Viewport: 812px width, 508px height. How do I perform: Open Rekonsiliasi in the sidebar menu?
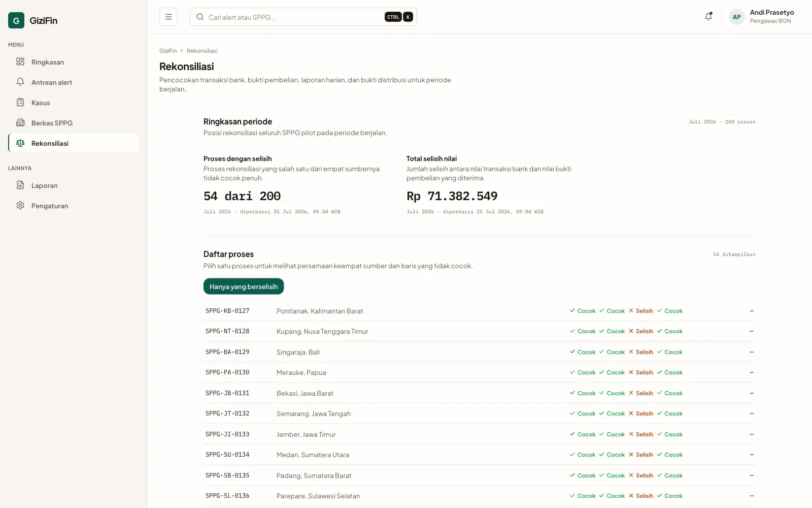[x=74, y=143]
